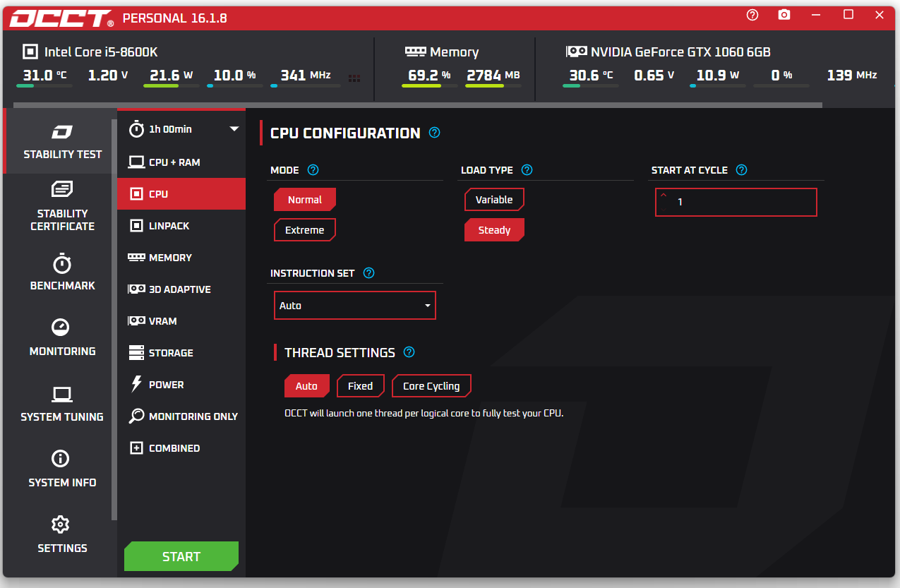Click the Monitoring gauge icon

[x=61, y=327]
